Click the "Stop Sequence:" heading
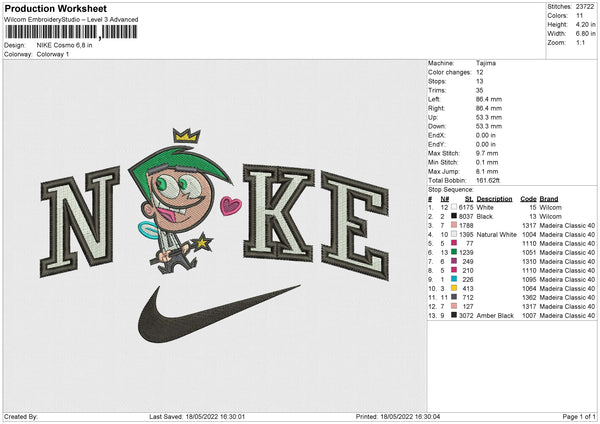 [x=450, y=190]
